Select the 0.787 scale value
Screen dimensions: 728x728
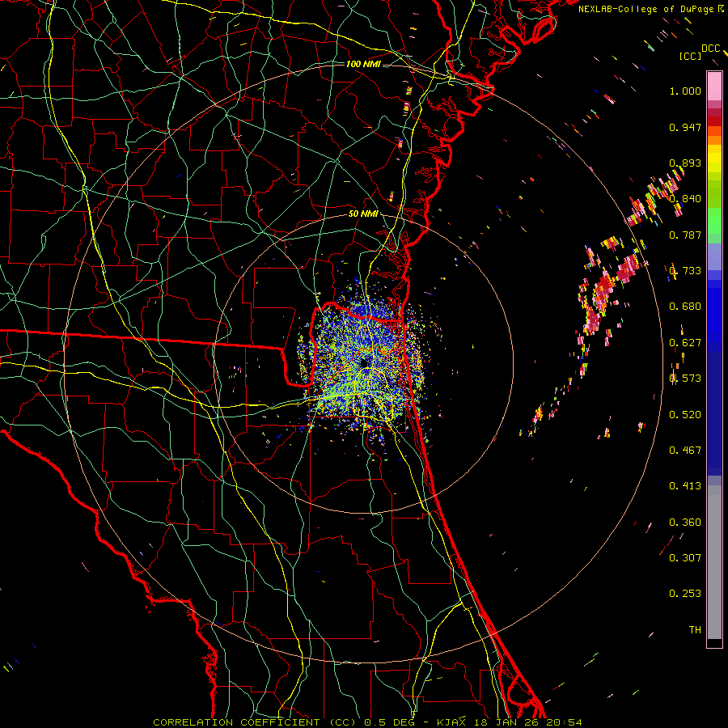coord(685,235)
